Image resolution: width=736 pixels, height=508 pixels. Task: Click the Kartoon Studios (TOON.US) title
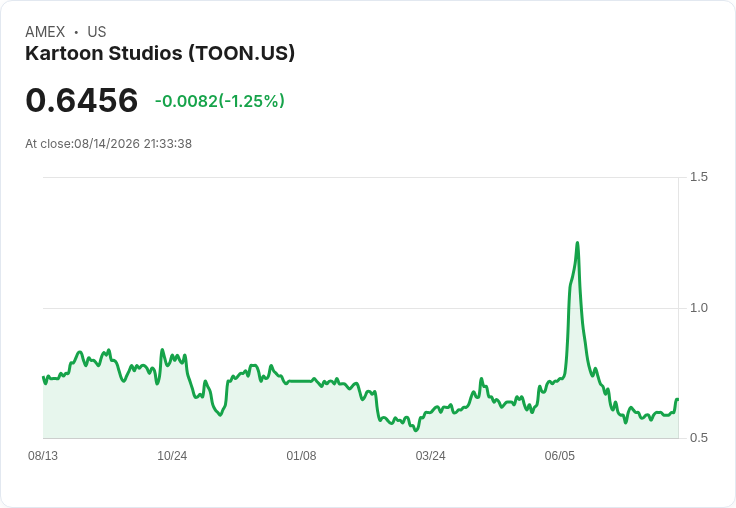coord(160,53)
